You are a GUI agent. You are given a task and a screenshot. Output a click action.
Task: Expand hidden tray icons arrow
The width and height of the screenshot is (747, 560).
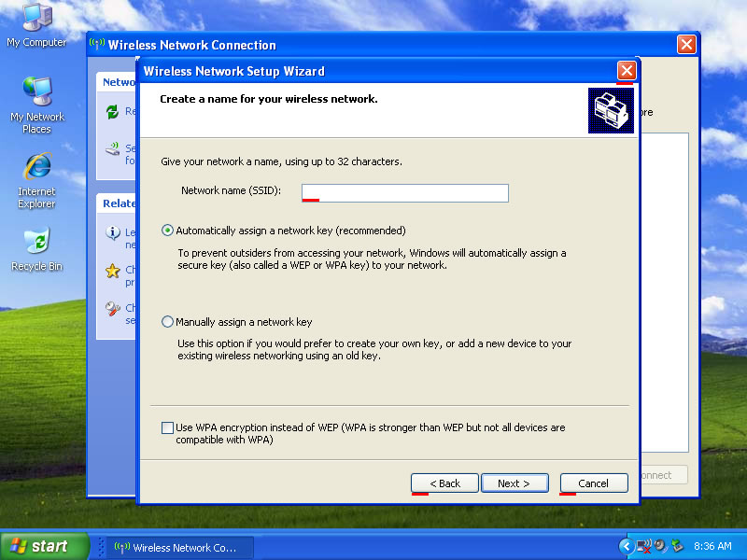coord(627,546)
